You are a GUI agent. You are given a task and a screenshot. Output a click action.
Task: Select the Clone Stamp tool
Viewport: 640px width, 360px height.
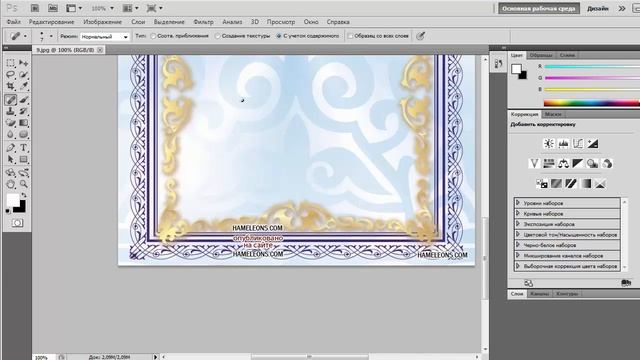click(x=11, y=111)
